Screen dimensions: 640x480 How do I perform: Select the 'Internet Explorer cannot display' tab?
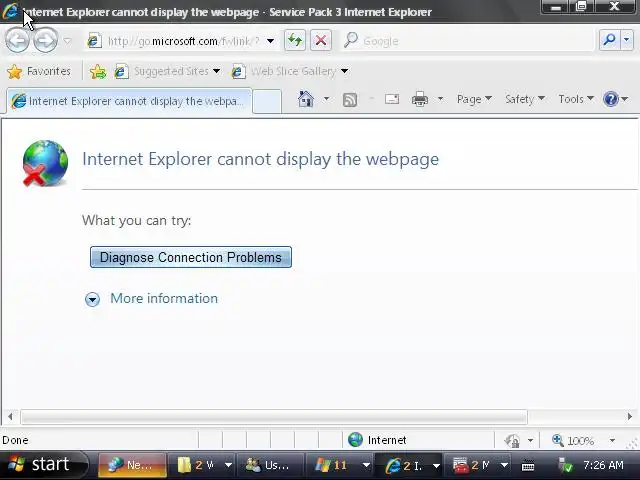click(x=129, y=101)
